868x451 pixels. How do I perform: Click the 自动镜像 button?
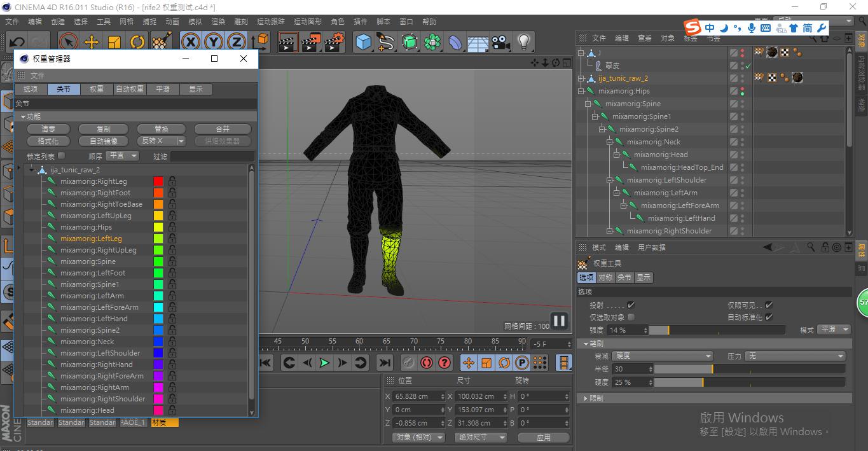104,141
